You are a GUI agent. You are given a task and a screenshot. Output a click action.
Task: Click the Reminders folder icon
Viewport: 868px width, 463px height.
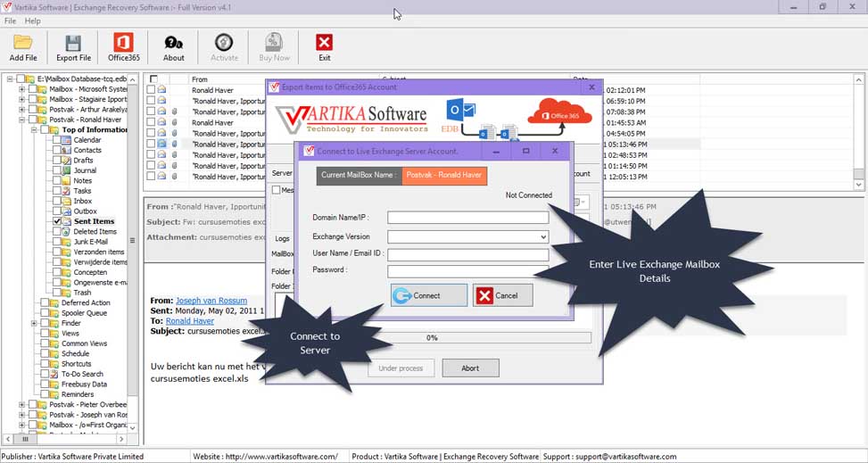pos(54,394)
